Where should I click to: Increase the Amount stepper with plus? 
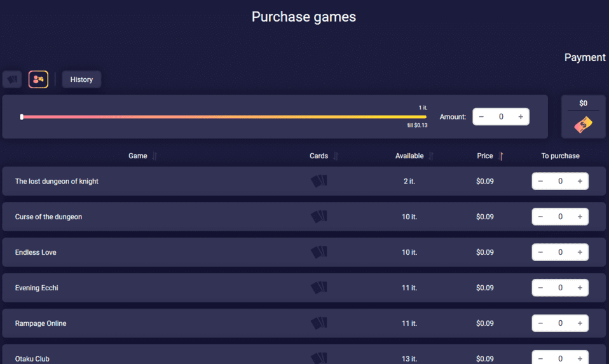click(521, 117)
